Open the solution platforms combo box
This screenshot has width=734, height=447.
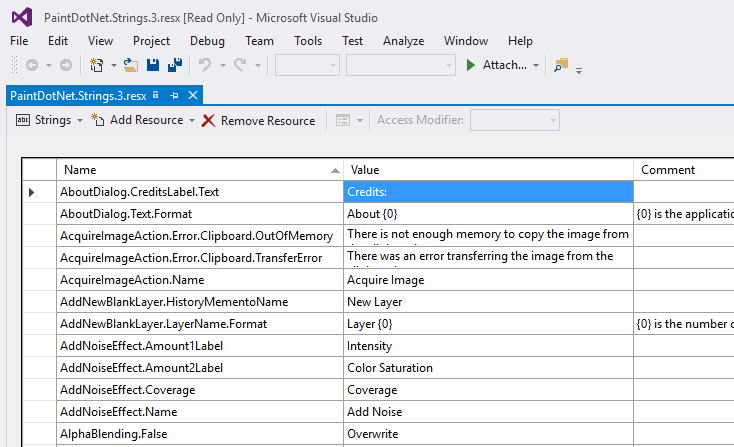point(401,65)
